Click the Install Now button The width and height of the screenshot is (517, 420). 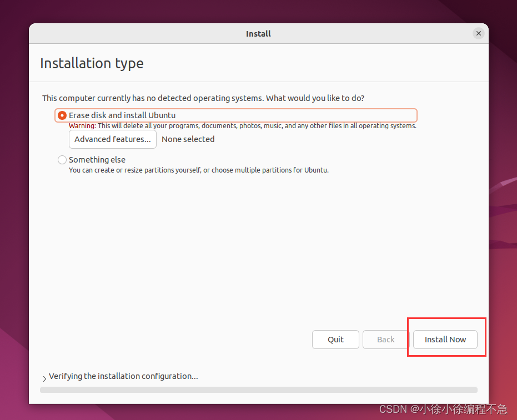coord(445,340)
